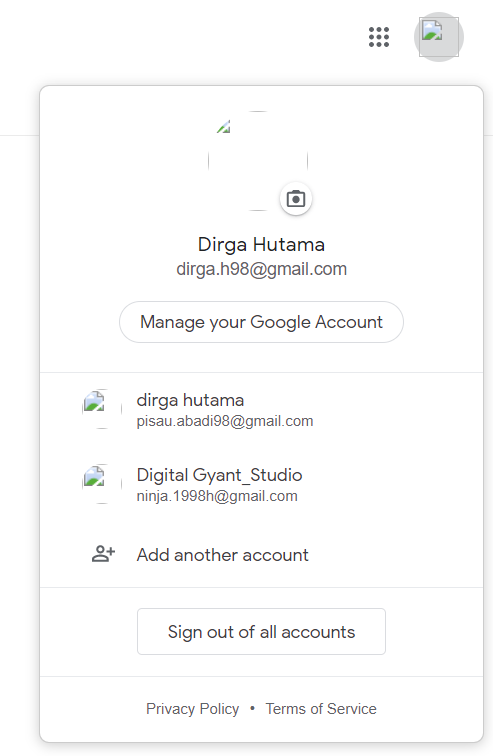Click the avatar for pisau.abadi98 account

point(102,409)
